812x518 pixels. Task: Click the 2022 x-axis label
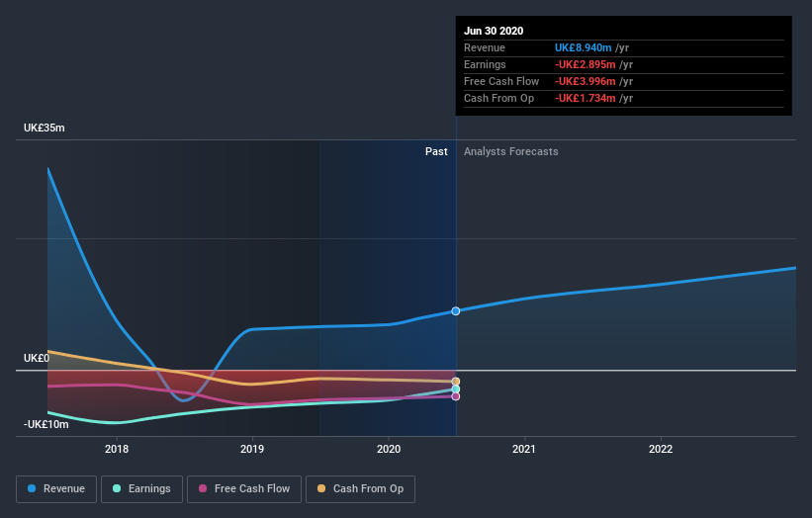point(661,449)
